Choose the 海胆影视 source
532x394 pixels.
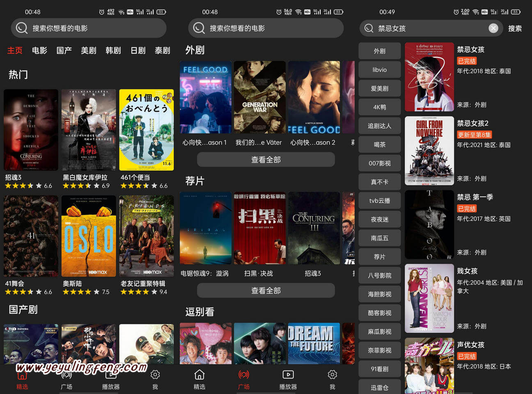pyautogui.click(x=380, y=294)
